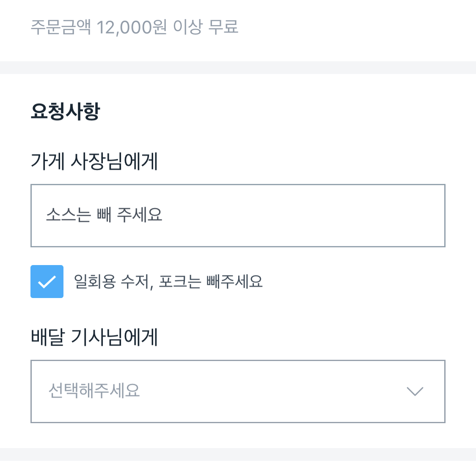This screenshot has width=476, height=476.
Task: Click the '주문금액 12,000원 이상 무료' text
Action: pyautogui.click(x=135, y=27)
